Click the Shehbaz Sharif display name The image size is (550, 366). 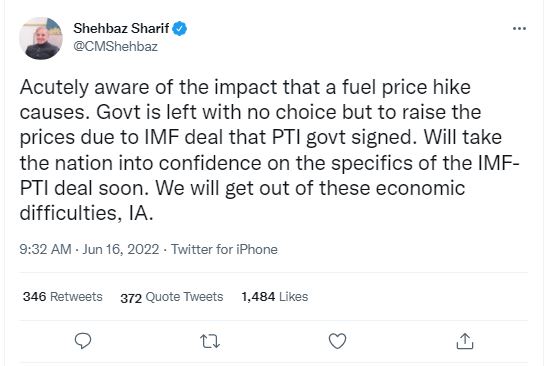[121, 28]
